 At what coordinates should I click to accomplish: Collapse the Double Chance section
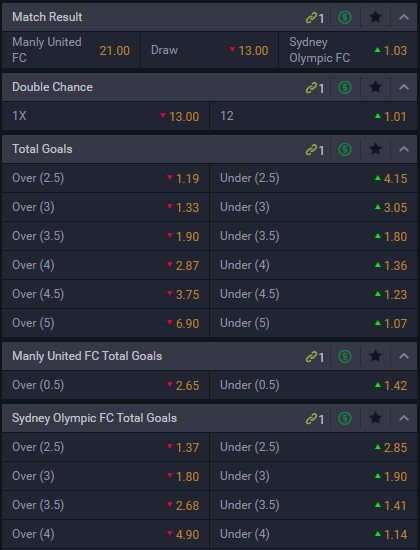(404, 87)
